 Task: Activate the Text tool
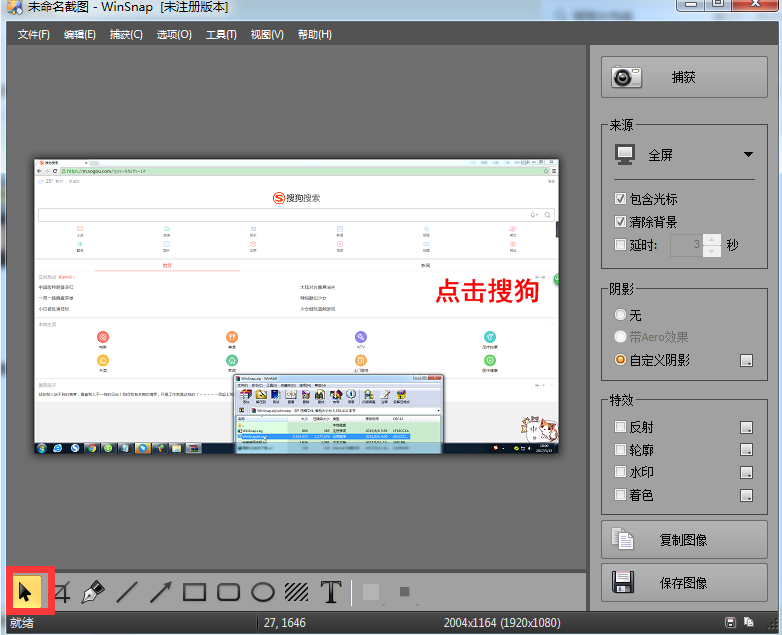click(x=331, y=592)
